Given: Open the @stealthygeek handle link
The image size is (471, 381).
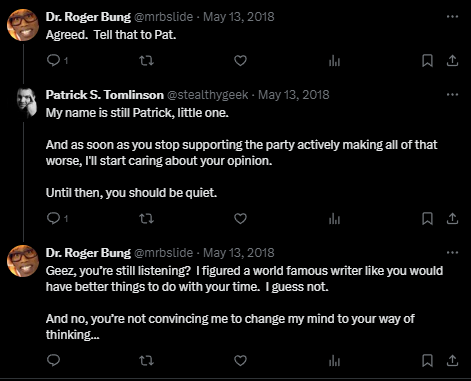Looking at the screenshot, I should pos(207,95).
